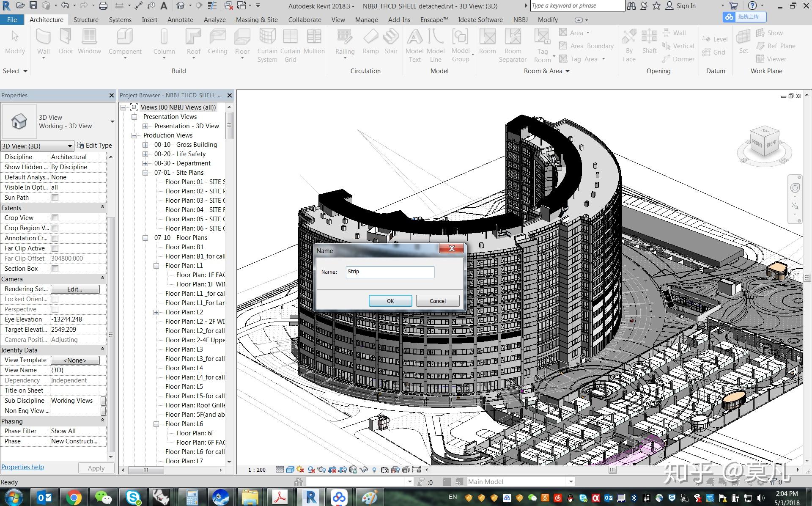Screen dimensions: 812x506
Task: Expand the 07-10 Floor Plans tree node
Action: tap(146, 237)
